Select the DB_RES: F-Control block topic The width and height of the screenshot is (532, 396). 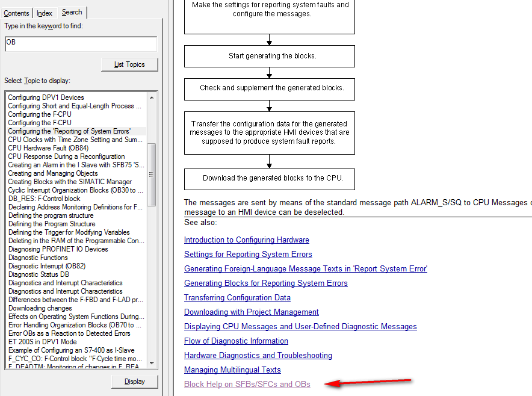45,199
